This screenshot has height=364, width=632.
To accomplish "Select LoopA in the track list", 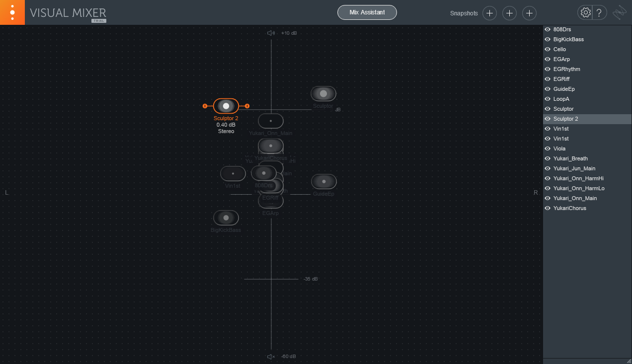I will (587, 99).
